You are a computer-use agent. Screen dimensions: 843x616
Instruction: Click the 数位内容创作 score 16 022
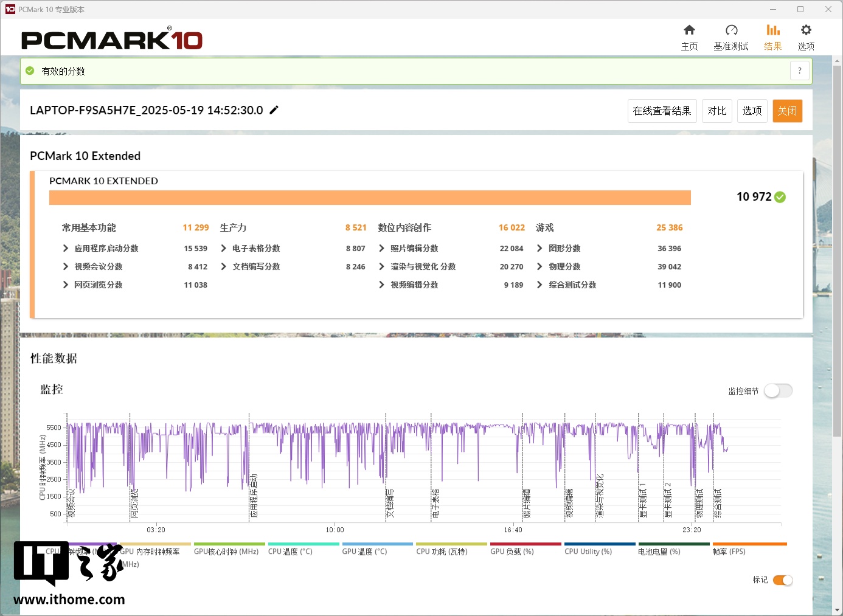512,227
